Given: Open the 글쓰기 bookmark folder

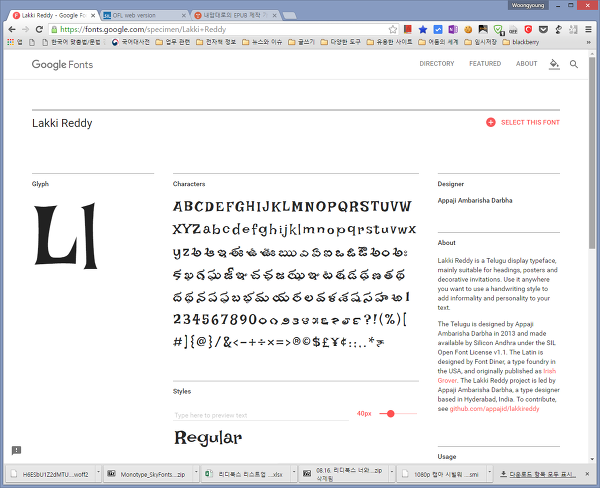Looking at the screenshot, I should (x=302, y=42).
